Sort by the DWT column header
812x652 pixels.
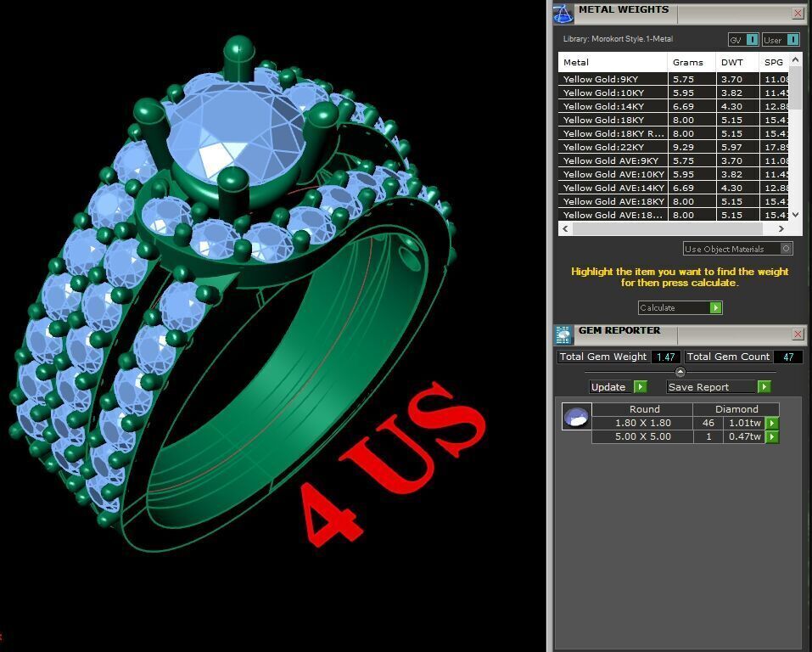coord(737,62)
